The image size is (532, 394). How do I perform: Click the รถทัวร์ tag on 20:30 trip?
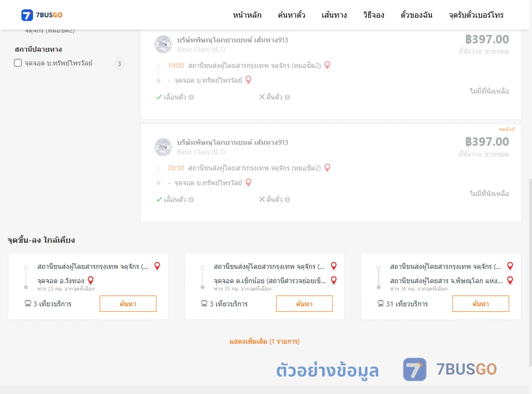(x=506, y=130)
